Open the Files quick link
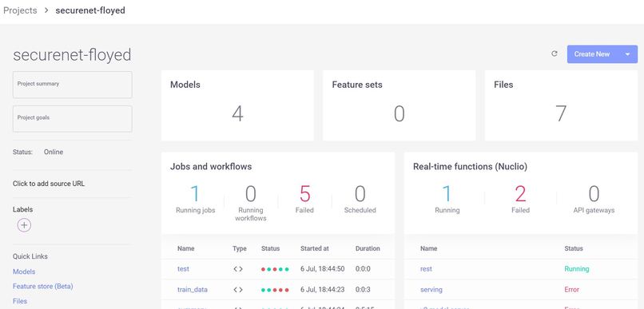This screenshot has width=644, height=309. point(20,301)
